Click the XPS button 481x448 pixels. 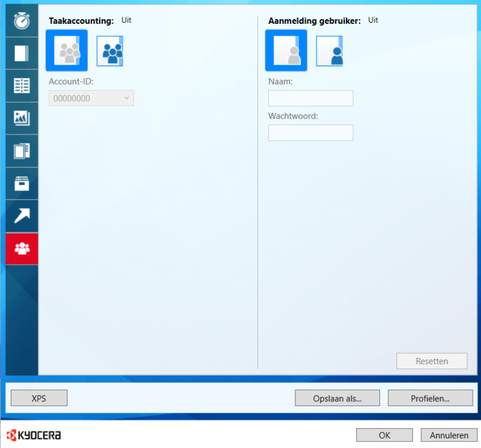pos(39,398)
